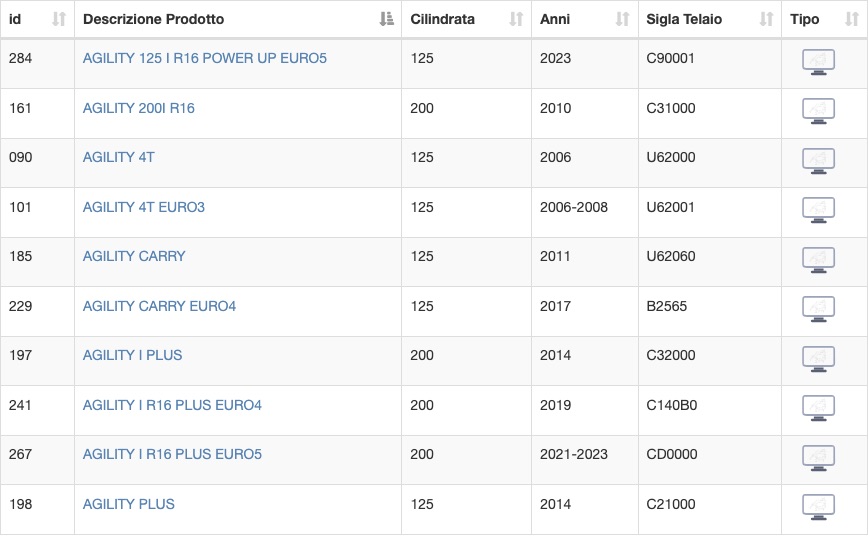Click the Tipo icon for AGILITY I R16 PLUS EURO5
Screen dimensions: 868x536
tap(818, 458)
